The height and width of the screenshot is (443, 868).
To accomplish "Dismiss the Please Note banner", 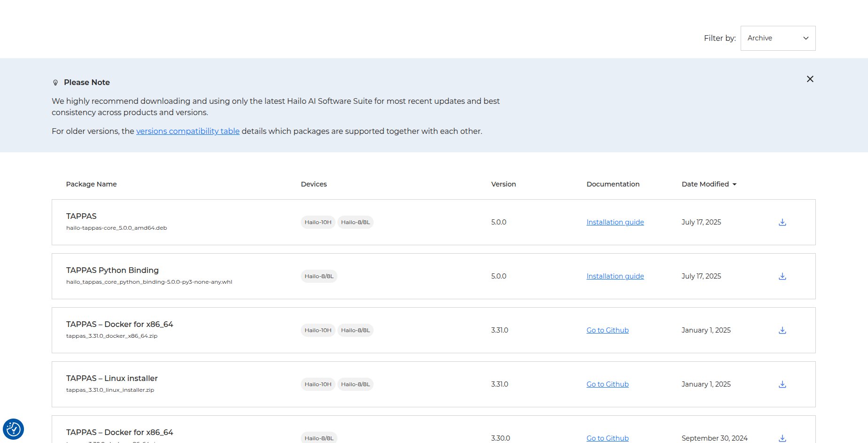I will coord(810,79).
